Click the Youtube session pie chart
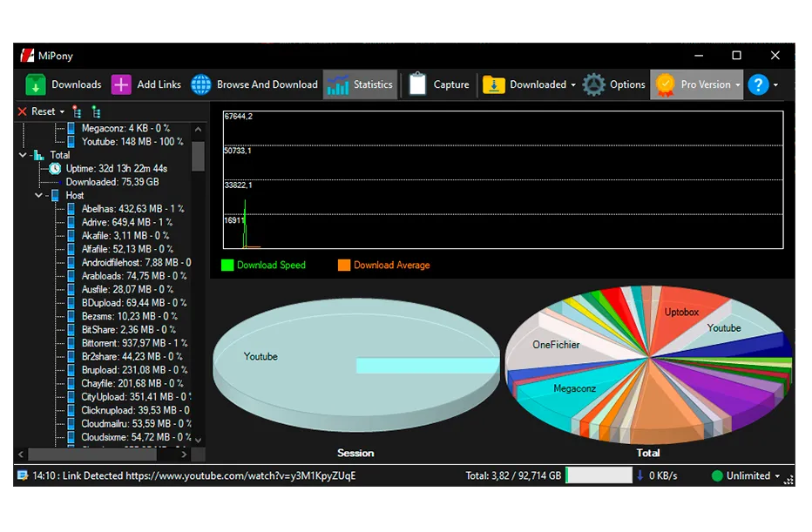This screenshot has height=532, width=812. click(355, 364)
